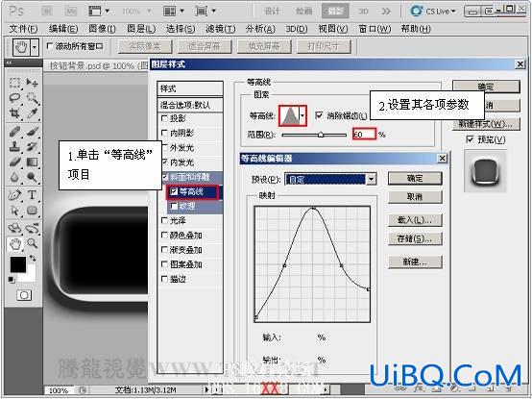Image resolution: width=532 pixels, height=399 pixels.
Task: Open the 滤镜 menu
Action: pyautogui.click(x=220, y=29)
